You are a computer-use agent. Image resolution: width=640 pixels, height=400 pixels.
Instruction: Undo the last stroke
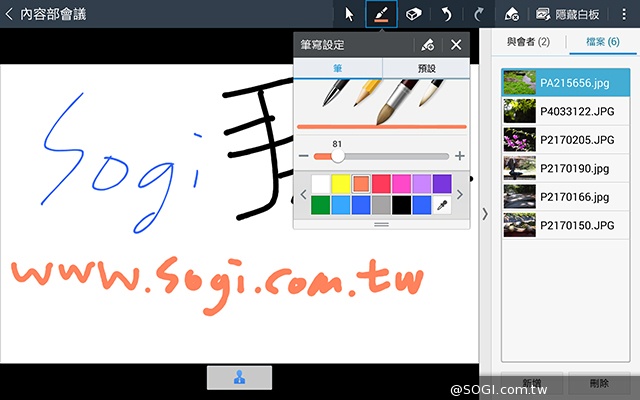[x=447, y=14]
